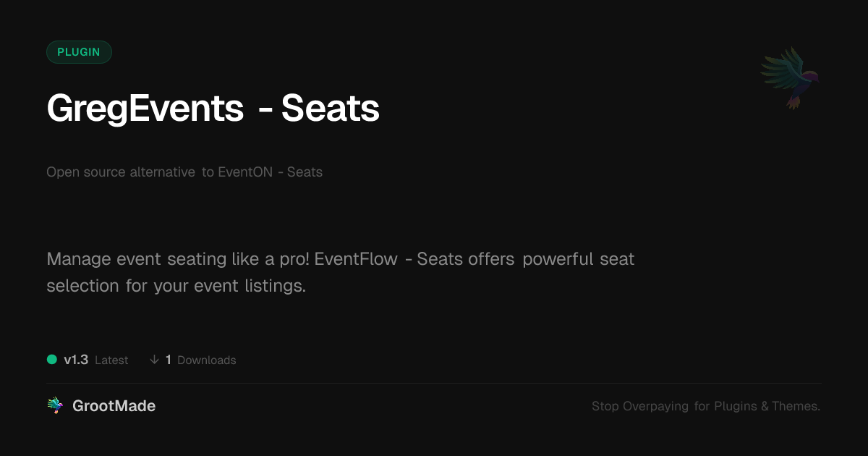This screenshot has height=456, width=868.
Task: Click the words event listings in description
Action: point(250,286)
